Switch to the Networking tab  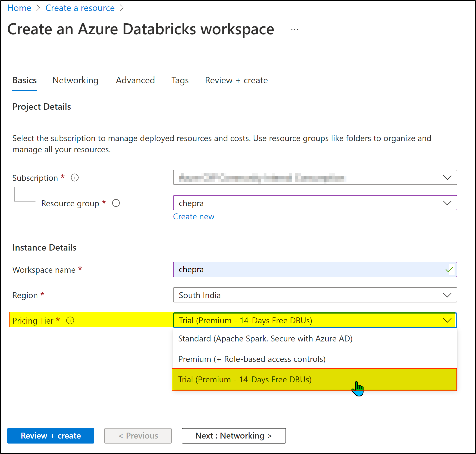[75, 80]
